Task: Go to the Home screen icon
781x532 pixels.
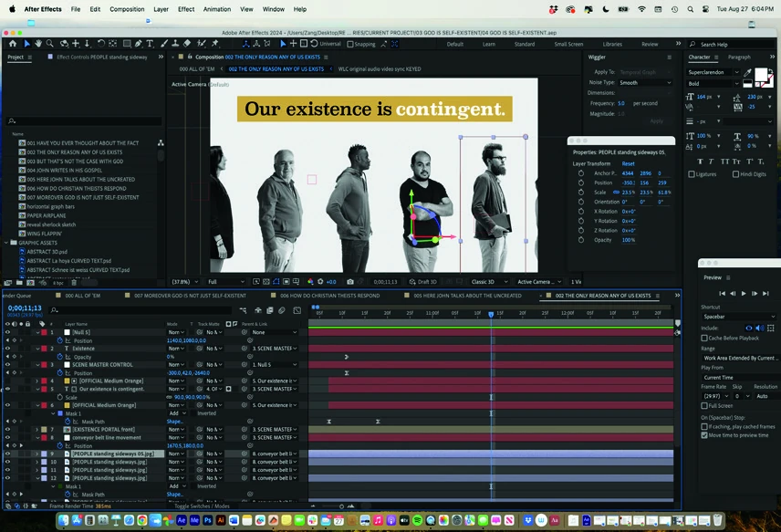Action: pos(13,44)
